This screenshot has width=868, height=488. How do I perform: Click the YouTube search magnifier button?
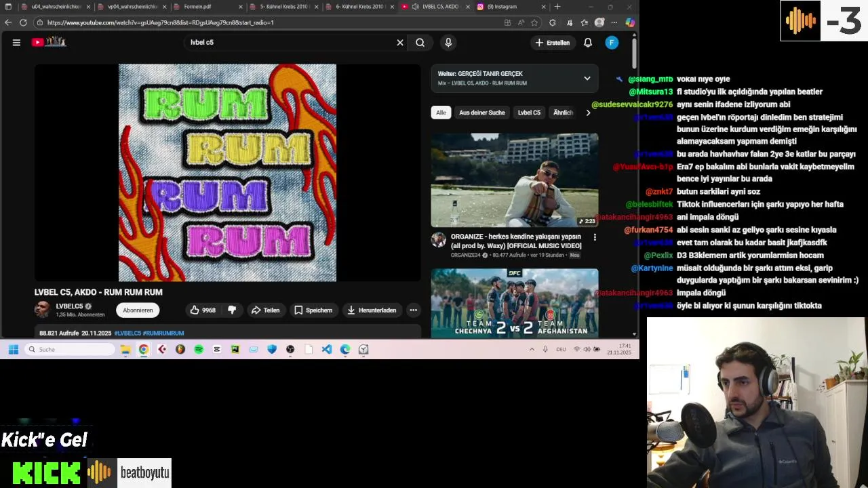(420, 42)
